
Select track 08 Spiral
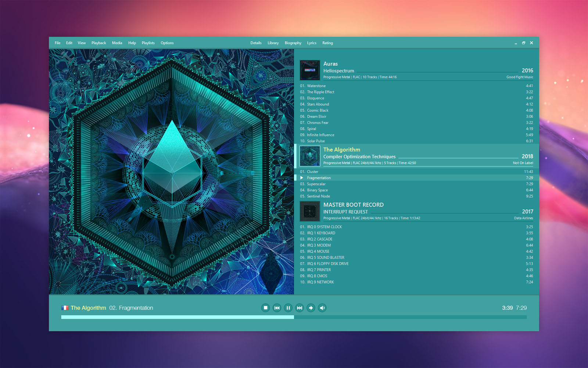coord(416,129)
